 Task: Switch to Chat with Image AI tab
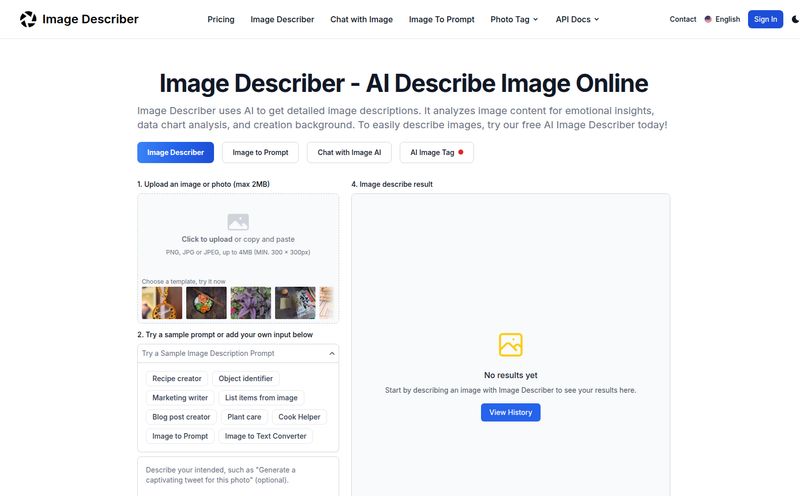pyautogui.click(x=349, y=153)
